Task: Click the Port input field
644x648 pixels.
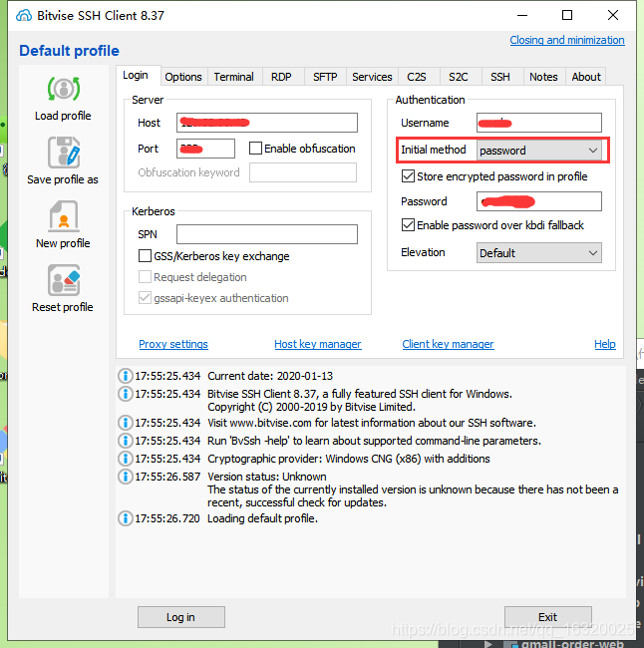Action: tap(205, 149)
